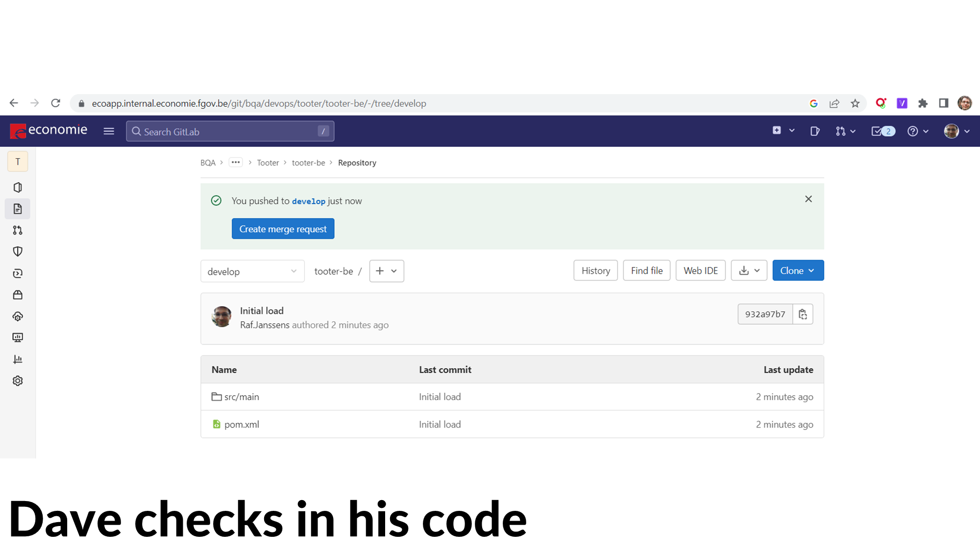Open the add file plus dropdown
The image size is (980, 551).
pos(386,271)
